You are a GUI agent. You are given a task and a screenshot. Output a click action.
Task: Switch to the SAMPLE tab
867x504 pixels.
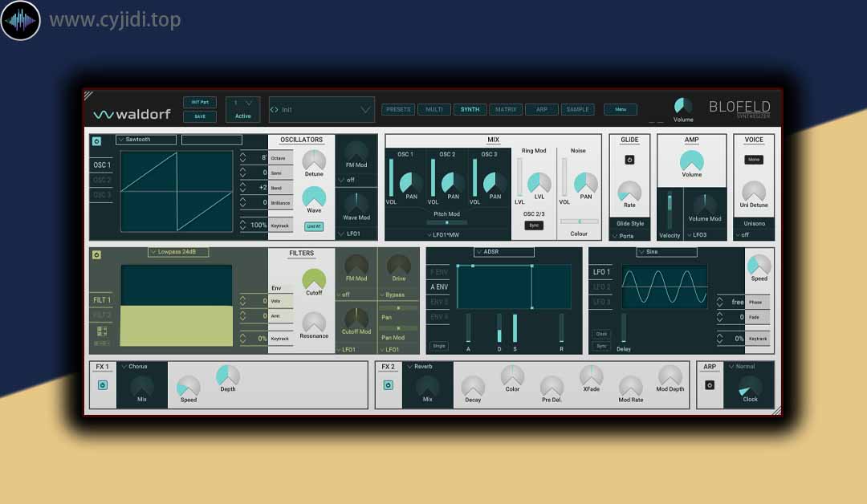[578, 109]
